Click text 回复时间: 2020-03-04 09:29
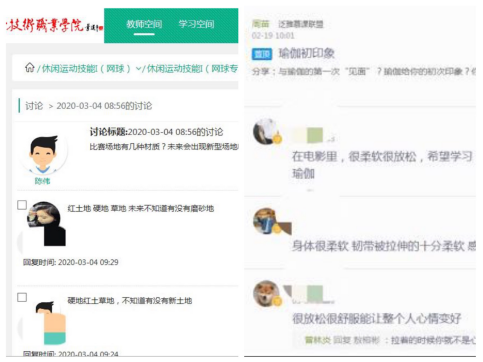Screen dimensions: 483x362 click(71, 262)
